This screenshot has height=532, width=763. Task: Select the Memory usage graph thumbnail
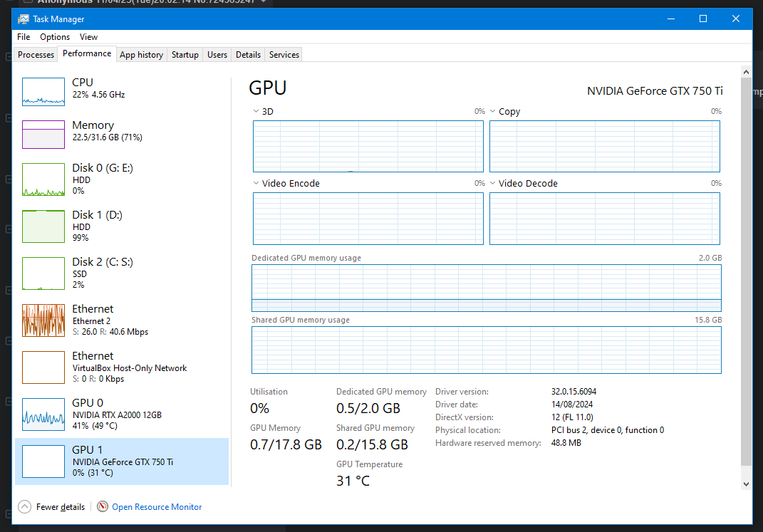click(43, 134)
